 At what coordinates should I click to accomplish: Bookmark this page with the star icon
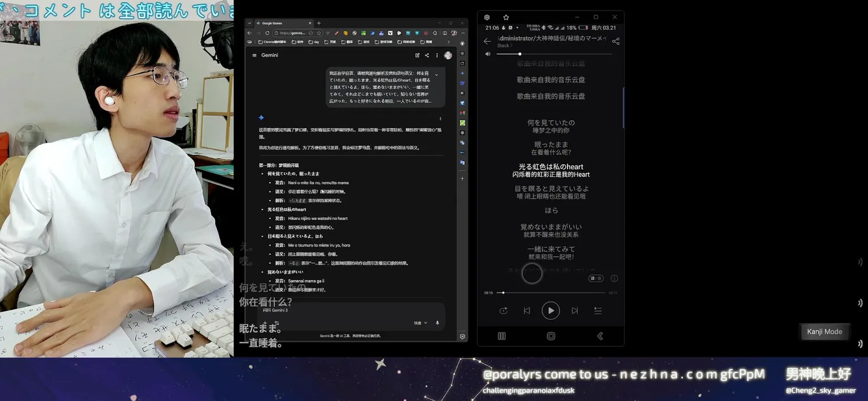[319, 33]
